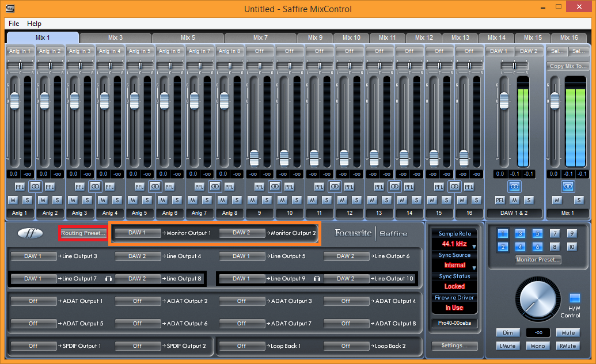Click the Routing Preset button
The height and width of the screenshot is (364, 596).
83,233
